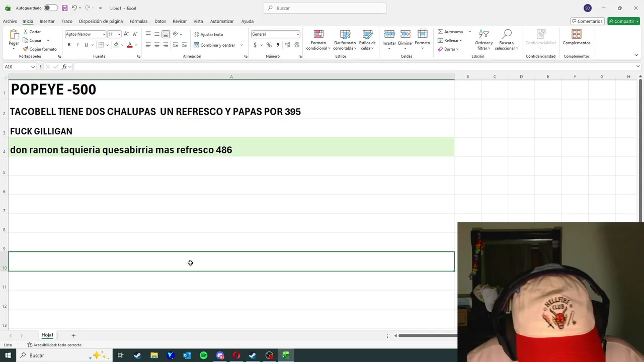Apply the cell borders button
644x362 pixels.
[101, 45]
